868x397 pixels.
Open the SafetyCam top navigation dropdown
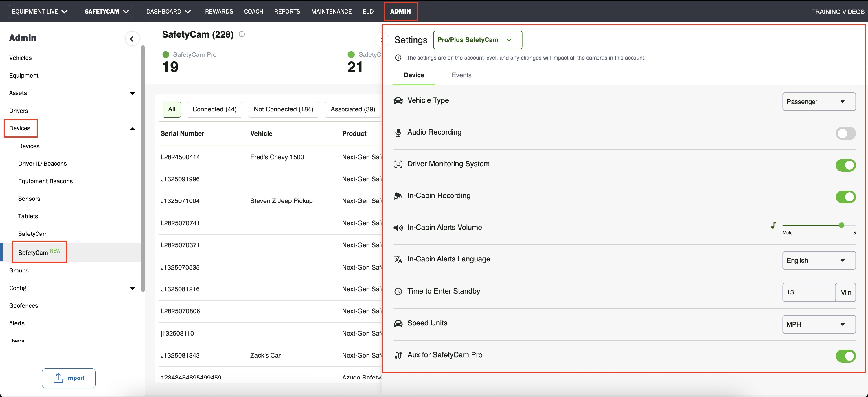pos(107,12)
